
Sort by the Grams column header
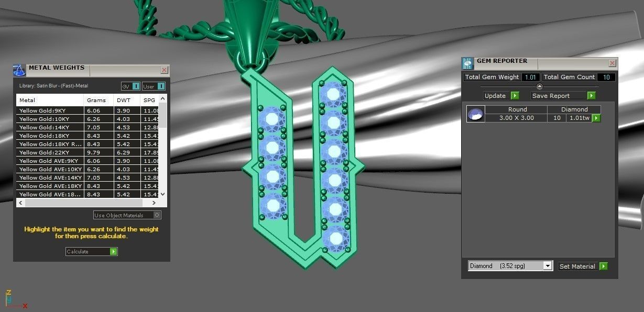(x=99, y=100)
